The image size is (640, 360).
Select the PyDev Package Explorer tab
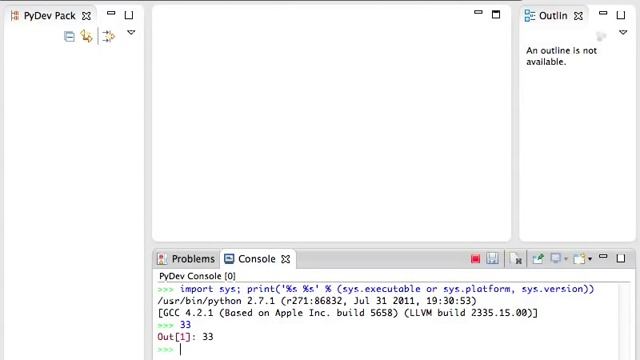click(x=49, y=16)
